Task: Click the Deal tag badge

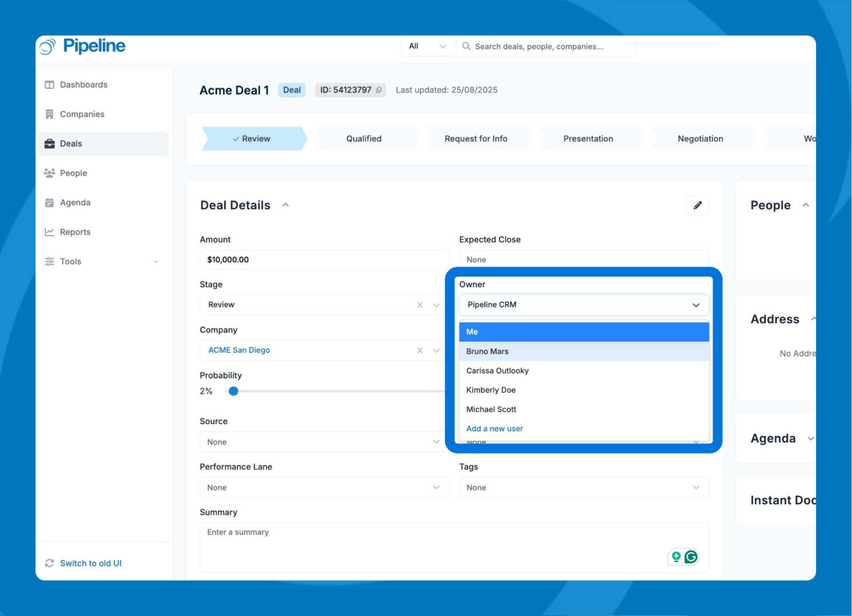Action: 292,90
